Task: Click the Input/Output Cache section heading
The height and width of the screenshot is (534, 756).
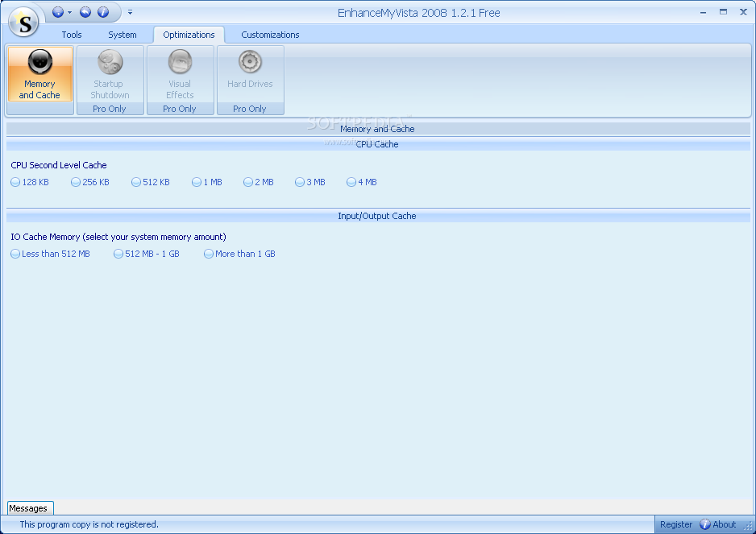Action: tap(377, 216)
